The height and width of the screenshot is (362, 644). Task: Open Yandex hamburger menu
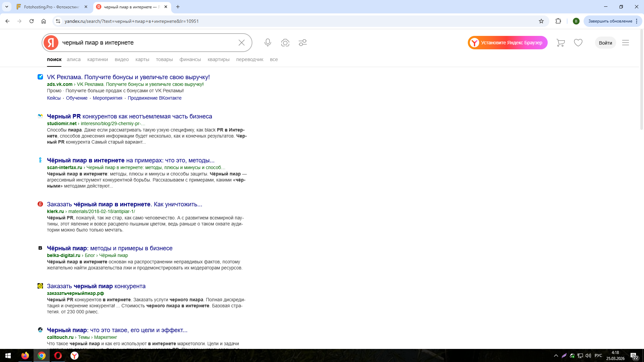(625, 43)
